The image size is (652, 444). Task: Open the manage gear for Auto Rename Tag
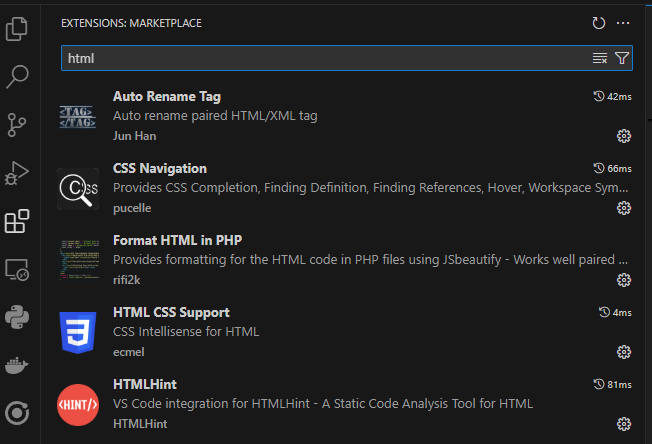point(623,136)
